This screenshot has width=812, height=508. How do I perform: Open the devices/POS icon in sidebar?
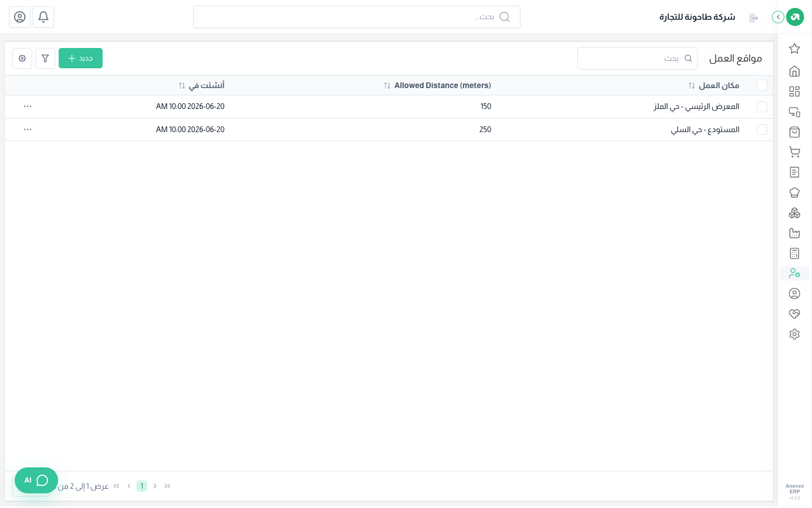pyautogui.click(x=795, y=112)
